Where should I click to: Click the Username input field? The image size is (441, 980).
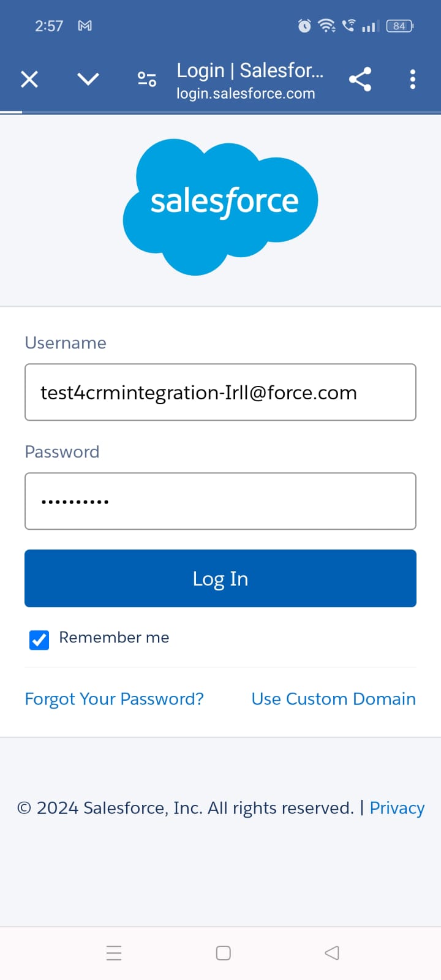pyautogui.click(x=221, y=393)
